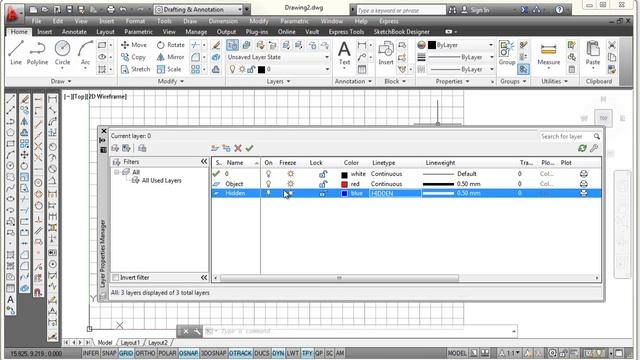
Task: Select the Text annotation tool
Action: coord(344,53)
